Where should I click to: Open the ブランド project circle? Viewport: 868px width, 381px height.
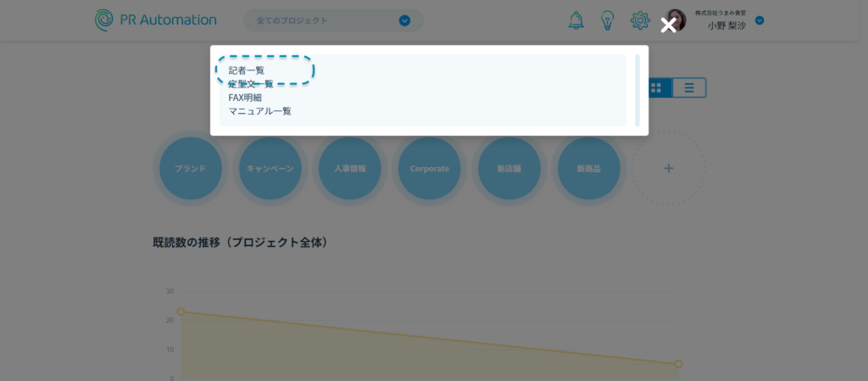(191, 169)
